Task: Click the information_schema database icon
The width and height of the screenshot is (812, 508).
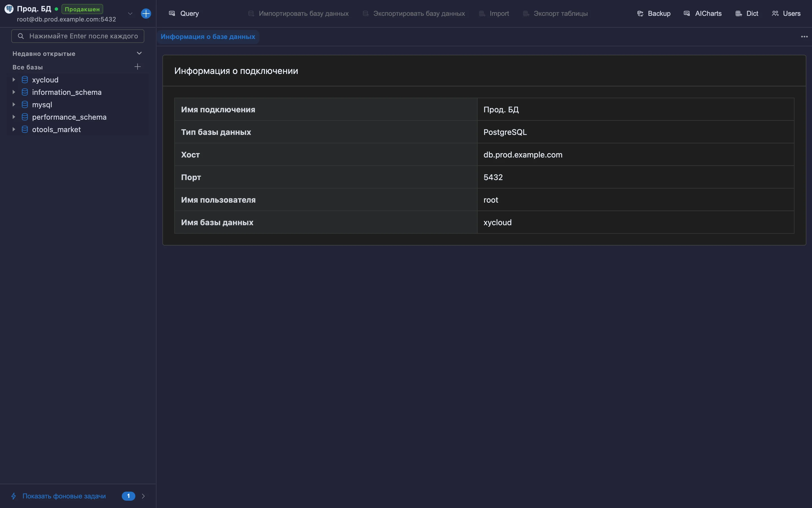Action: [x=25, y=92]
